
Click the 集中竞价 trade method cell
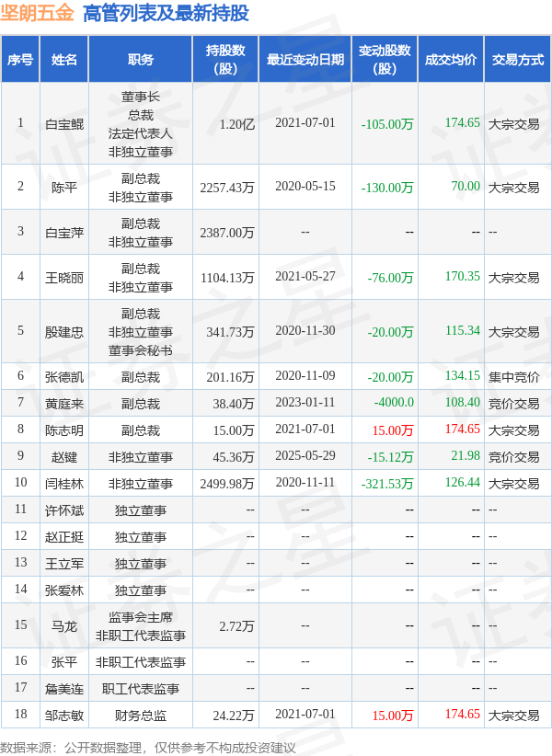514,377
